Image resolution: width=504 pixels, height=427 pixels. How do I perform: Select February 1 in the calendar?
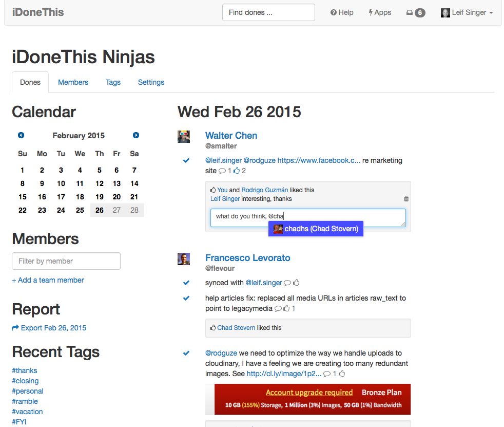pos(22,170)
